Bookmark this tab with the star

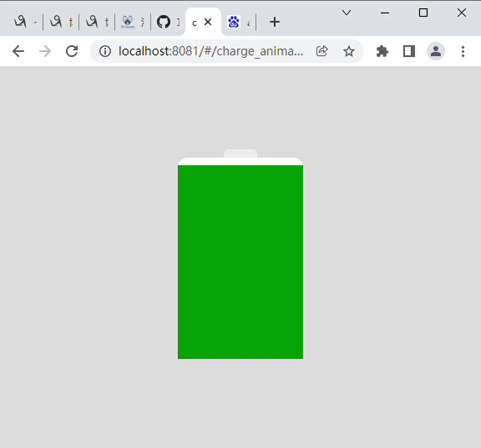pyautogui.click(x=349, y=51)
